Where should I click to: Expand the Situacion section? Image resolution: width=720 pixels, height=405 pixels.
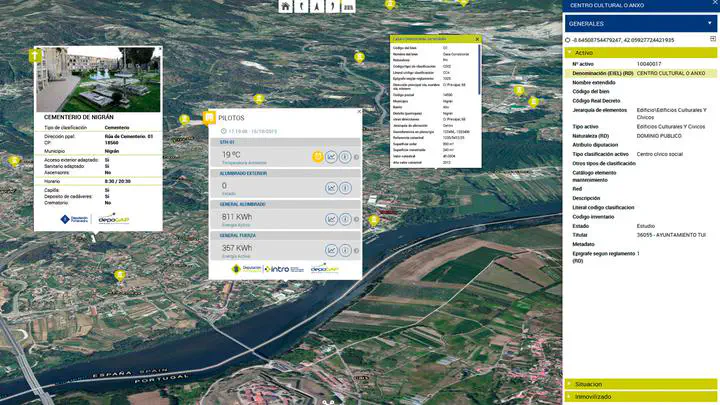640,384
